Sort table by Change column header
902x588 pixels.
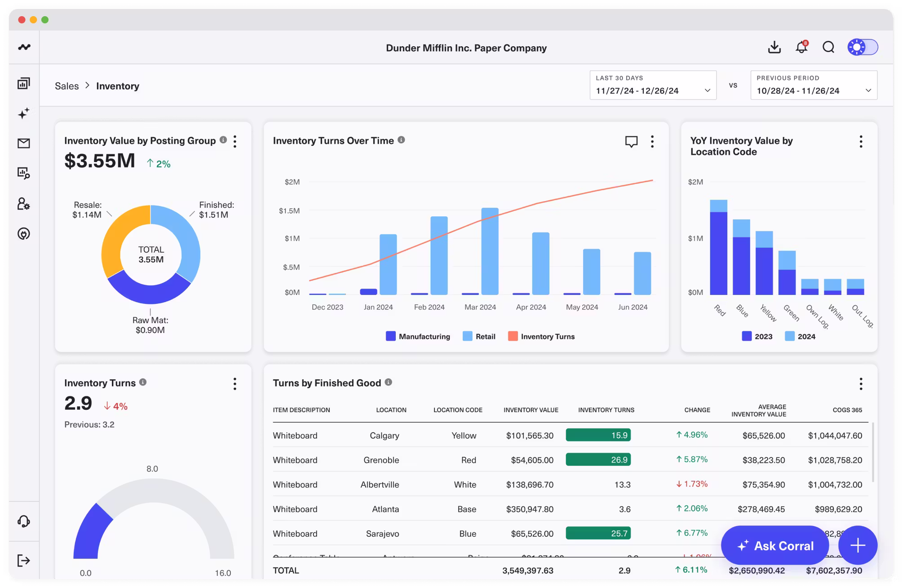[x=697, y=410]
